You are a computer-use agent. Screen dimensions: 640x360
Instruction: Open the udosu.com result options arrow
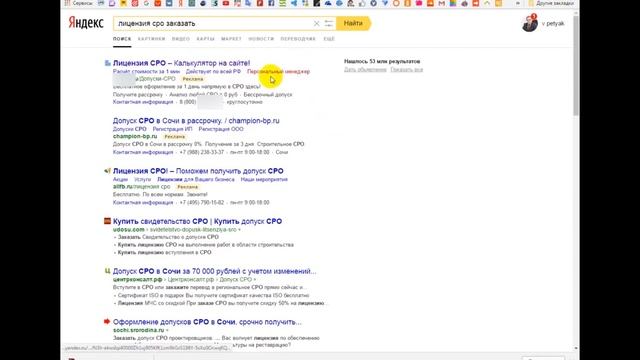pos(239,230)
